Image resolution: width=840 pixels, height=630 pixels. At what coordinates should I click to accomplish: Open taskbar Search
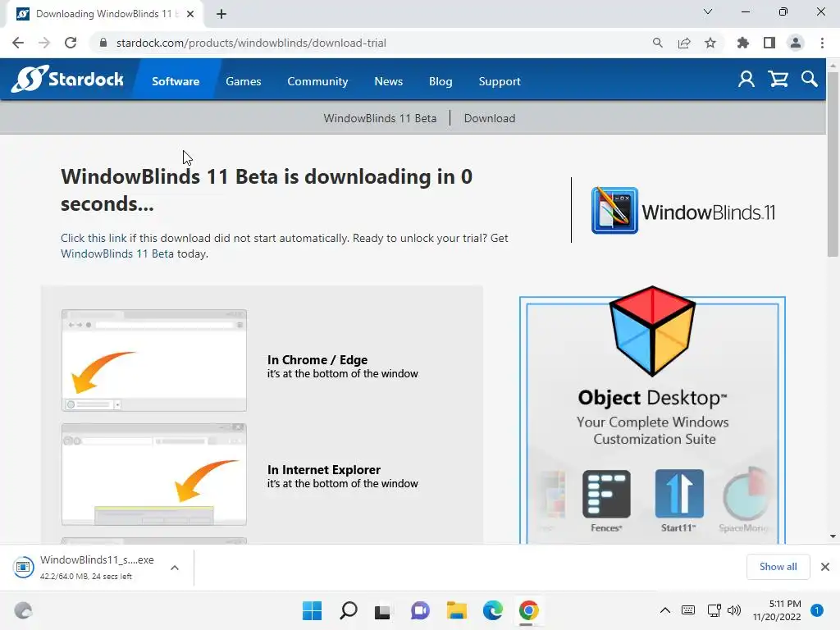tap(348, 610)
